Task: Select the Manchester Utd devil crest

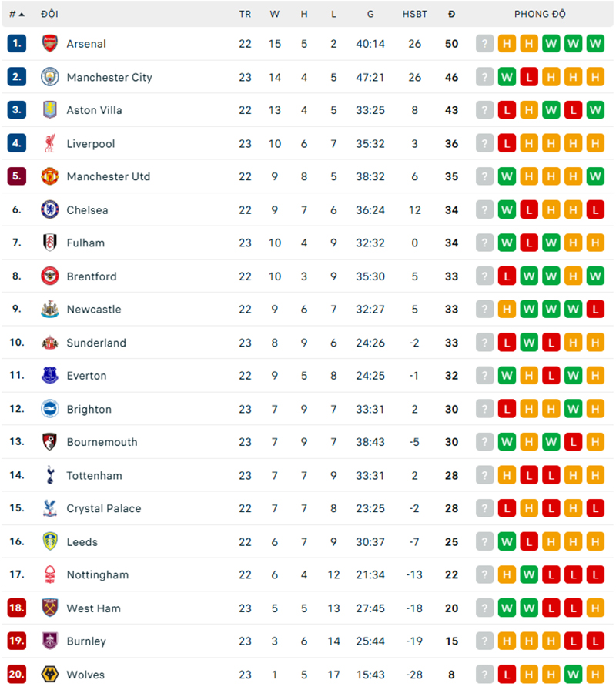Action: (49, 176)
